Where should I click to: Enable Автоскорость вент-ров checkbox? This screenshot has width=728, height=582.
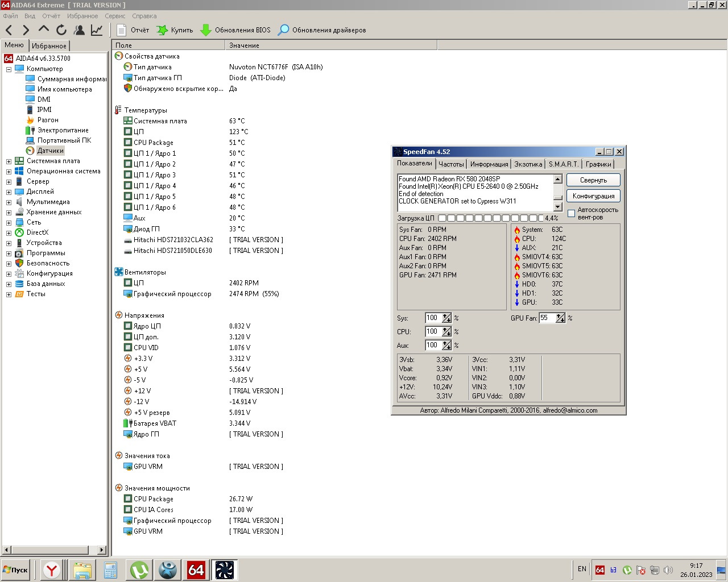[x=572, y=214]
